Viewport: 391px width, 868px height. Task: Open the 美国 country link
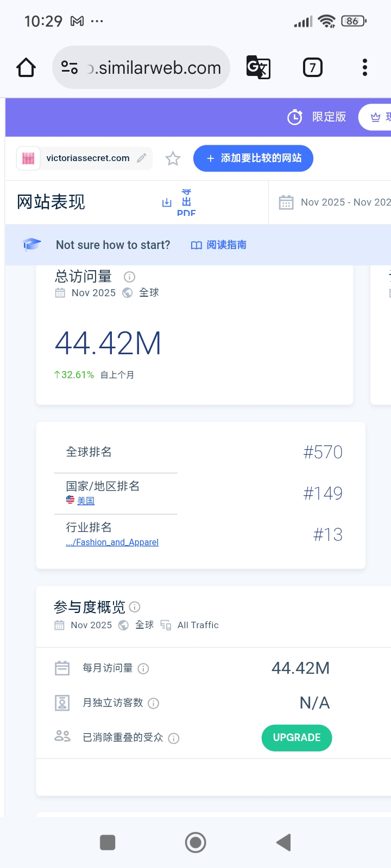tap(86, 501)
